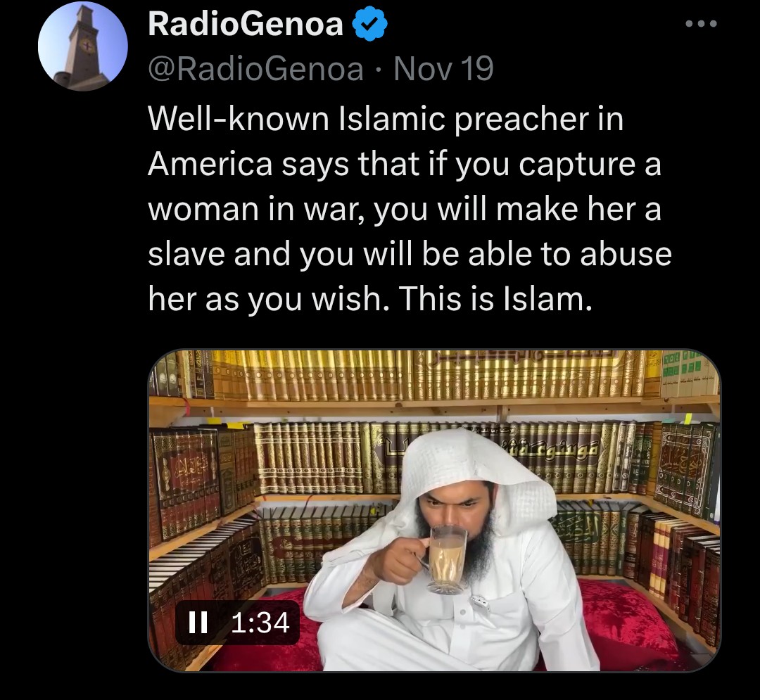Open RadioGenoa's tower profile picture

tap(83, 46)
